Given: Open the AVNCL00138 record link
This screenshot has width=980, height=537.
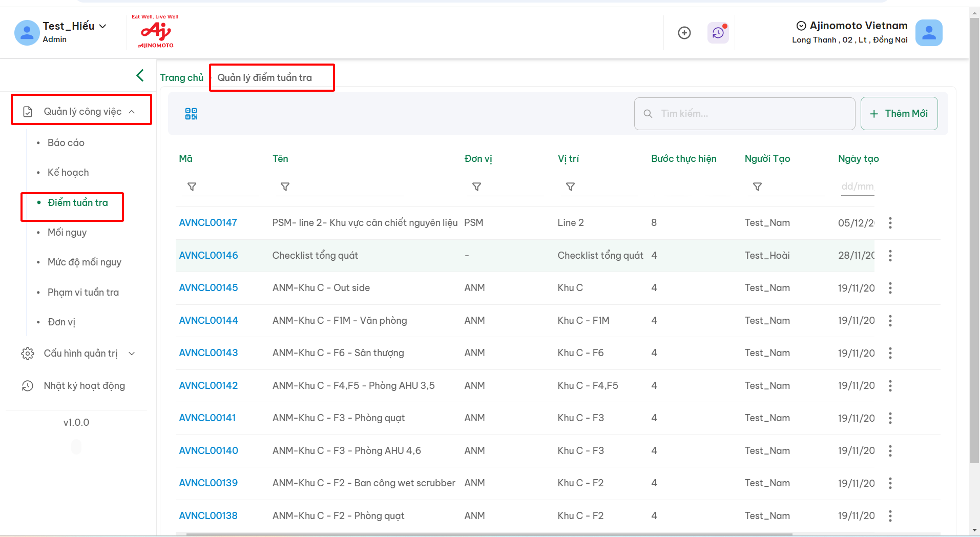Looking at the screenshot, I should [x=208, y=516].
